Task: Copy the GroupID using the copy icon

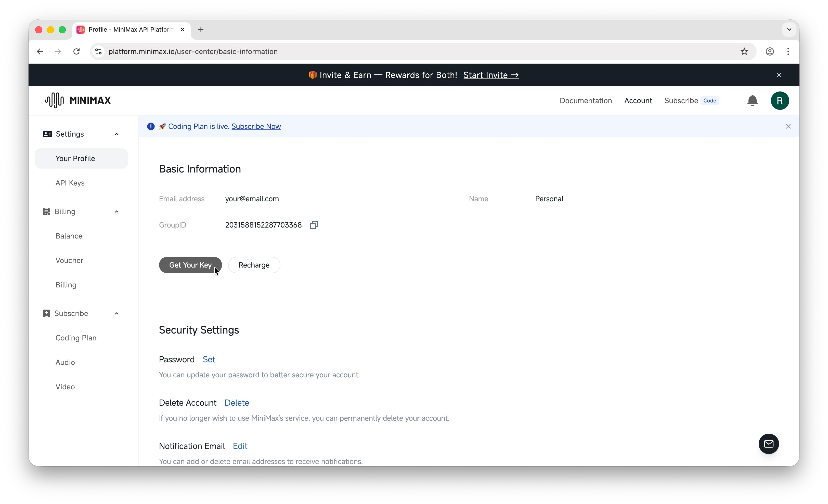Action: (x=314, y=225)
